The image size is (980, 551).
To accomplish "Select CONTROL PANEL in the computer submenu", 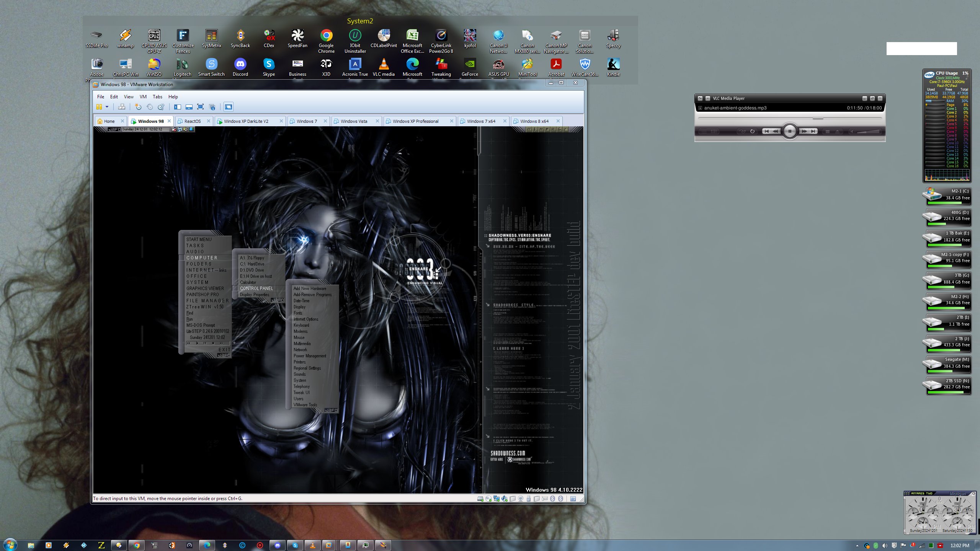I will [256, 289].
